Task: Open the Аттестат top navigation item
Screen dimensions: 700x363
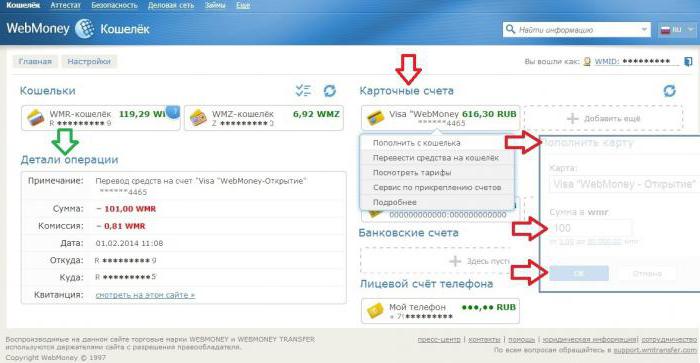Action: click(66, 5)
